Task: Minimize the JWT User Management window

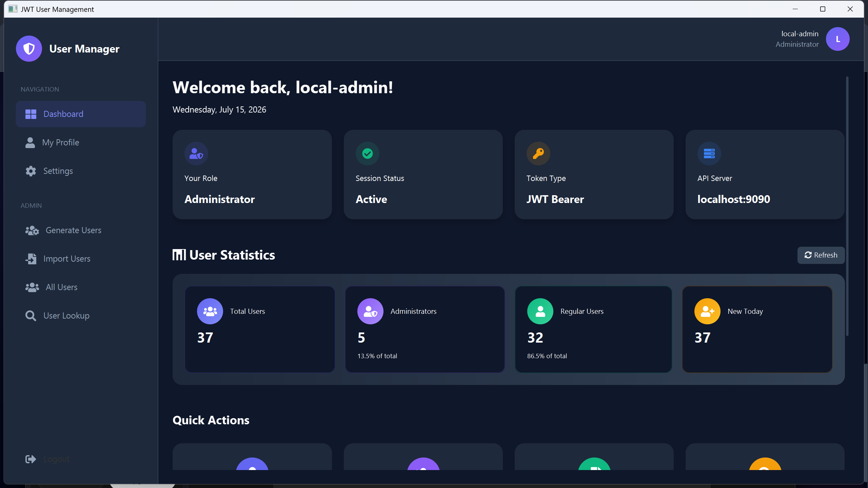Action: (795, 9)
